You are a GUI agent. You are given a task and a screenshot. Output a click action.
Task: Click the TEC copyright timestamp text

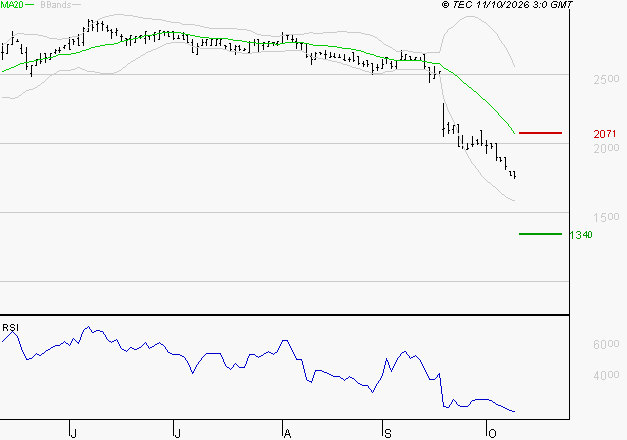point(507,5)
